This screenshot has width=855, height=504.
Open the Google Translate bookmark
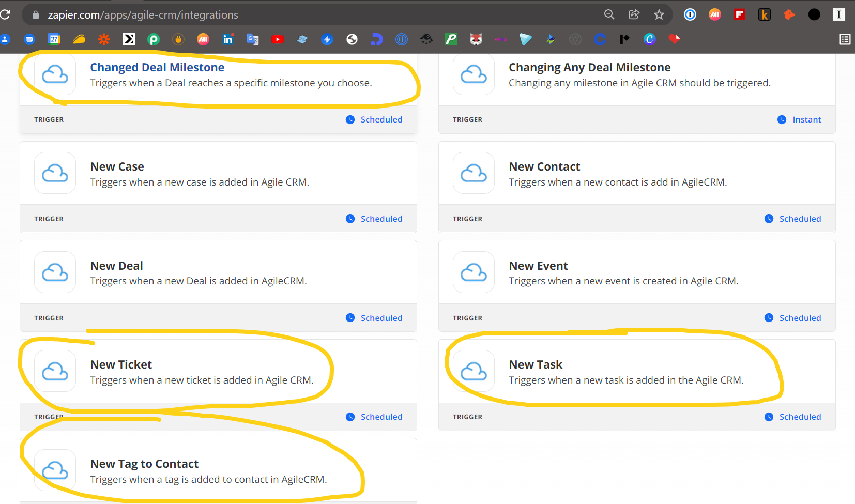253,39
